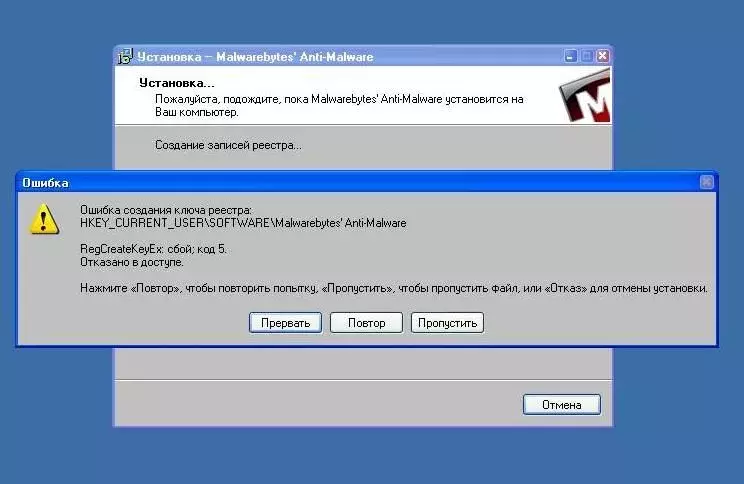Click the installer icon in setup title bar
The width and height of the screenshot is (744, 484).
coord(125,56)
